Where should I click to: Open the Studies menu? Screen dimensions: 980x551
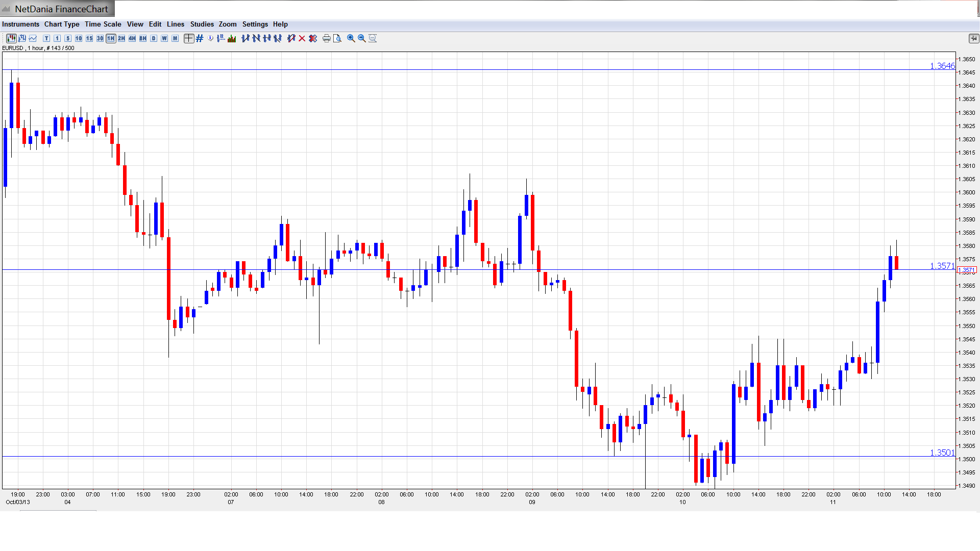(x=202, y=24)
